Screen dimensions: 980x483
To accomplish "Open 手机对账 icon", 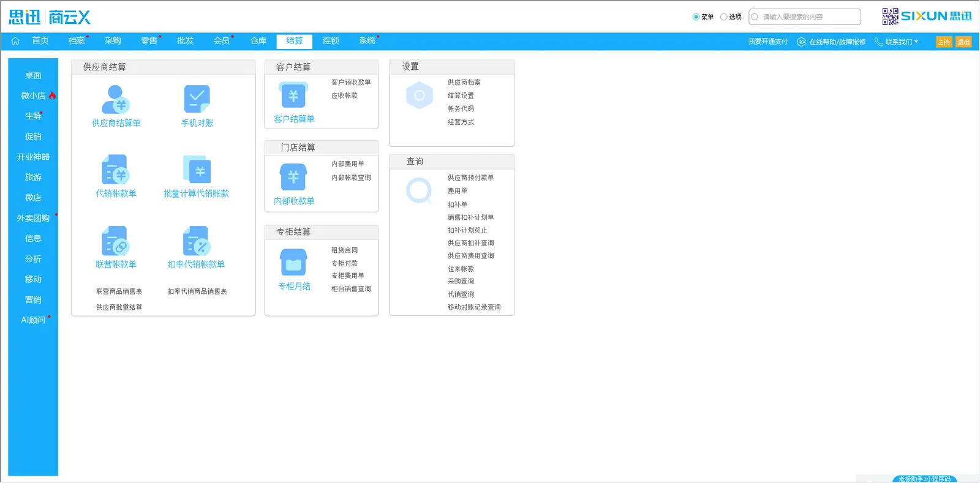I will 197,99.
